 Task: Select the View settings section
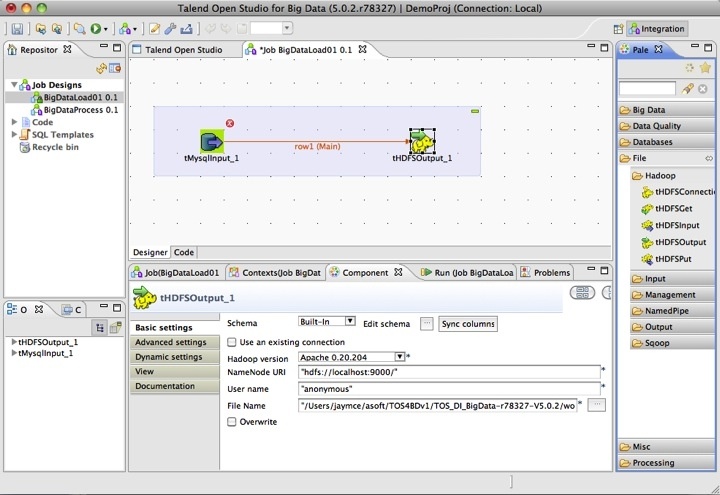[175, 371]
